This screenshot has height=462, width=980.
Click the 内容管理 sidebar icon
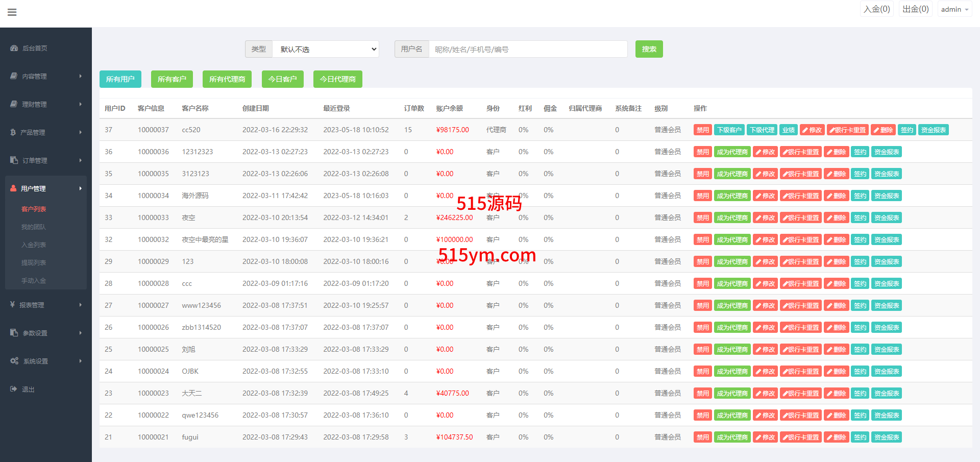pyautogui.click(x=14, y=76)
